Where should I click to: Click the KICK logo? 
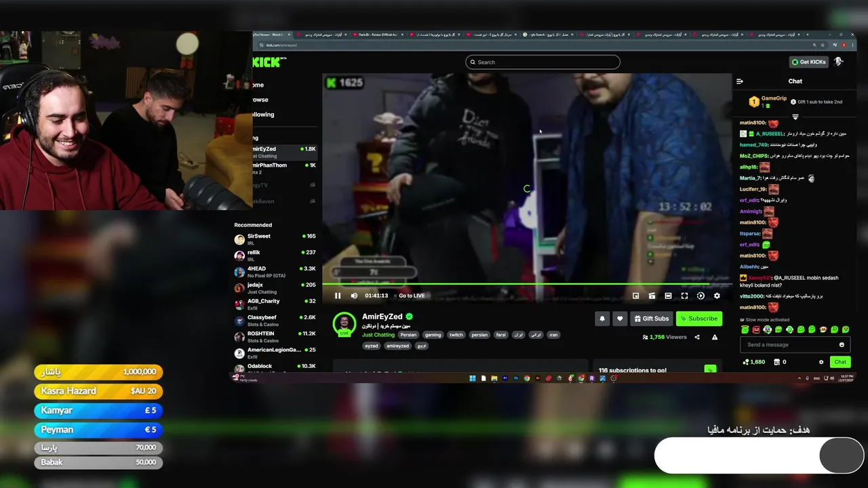click(267, 62)
